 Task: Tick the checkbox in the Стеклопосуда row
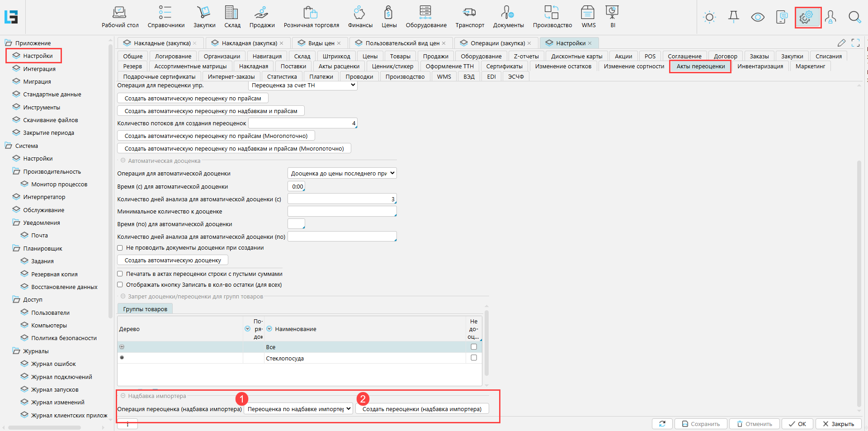(474, 358)
